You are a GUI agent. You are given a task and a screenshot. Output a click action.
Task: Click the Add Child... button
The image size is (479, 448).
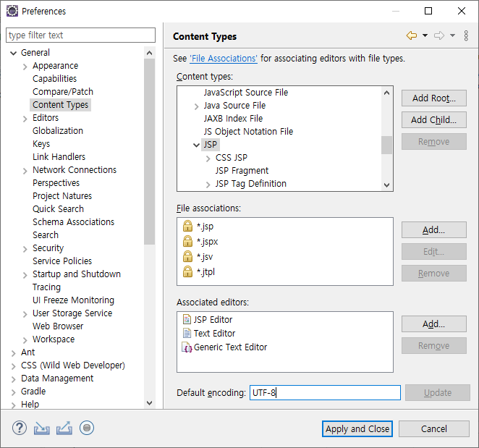[x=434, y=120]
